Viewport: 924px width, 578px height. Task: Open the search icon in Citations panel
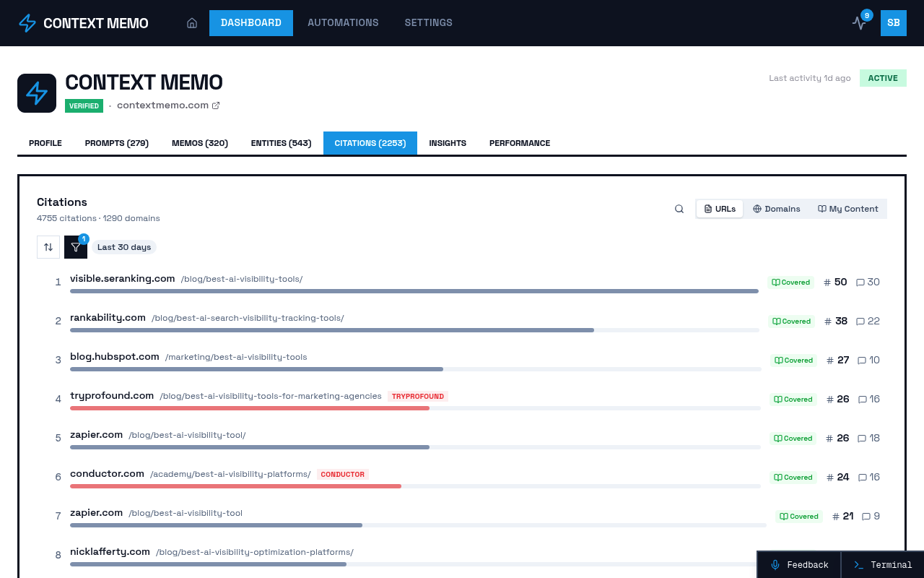click(x=679, y=208)
